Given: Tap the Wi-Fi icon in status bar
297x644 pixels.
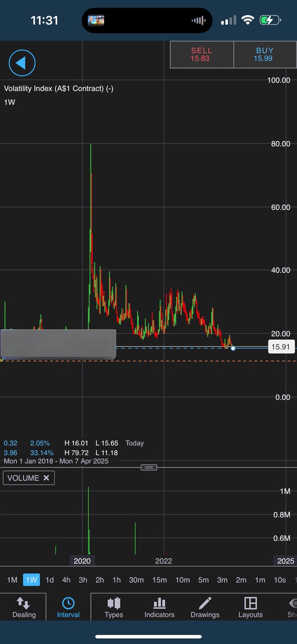Looking at the screenshot, I should click(248, 20).
